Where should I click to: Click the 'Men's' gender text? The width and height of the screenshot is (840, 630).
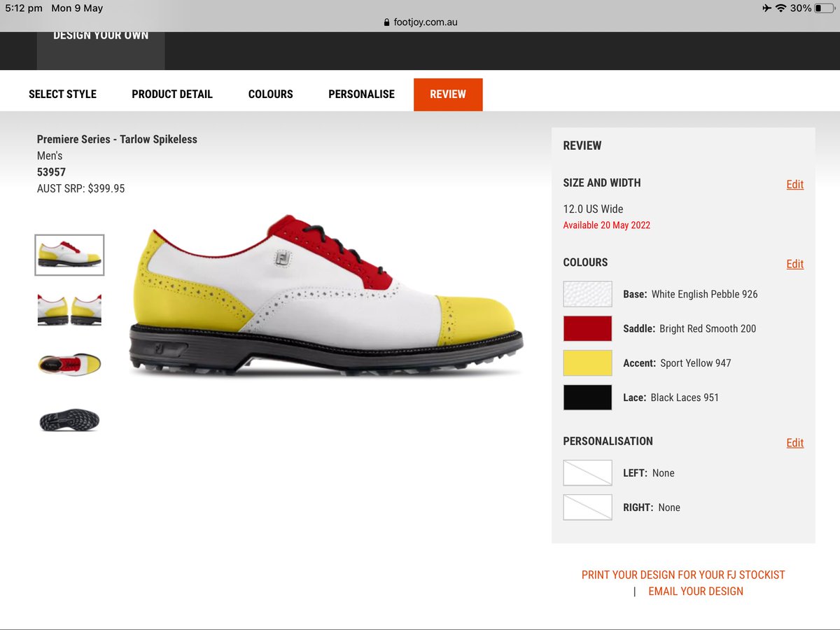tap(50, 155)
